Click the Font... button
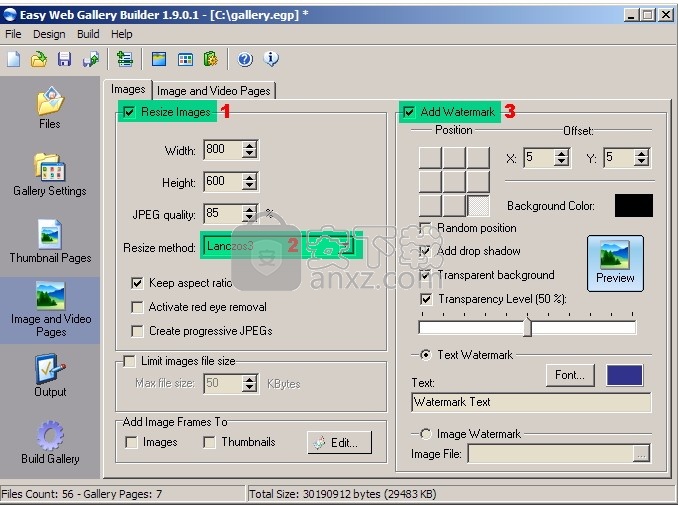This screenshot has height=506, width=678. [570, 375]
